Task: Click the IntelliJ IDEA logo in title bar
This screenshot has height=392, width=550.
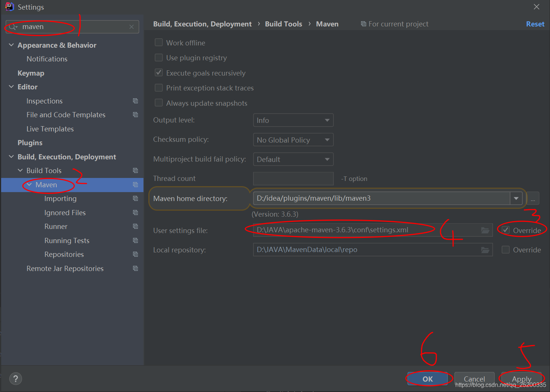Action: coord(9,7)
